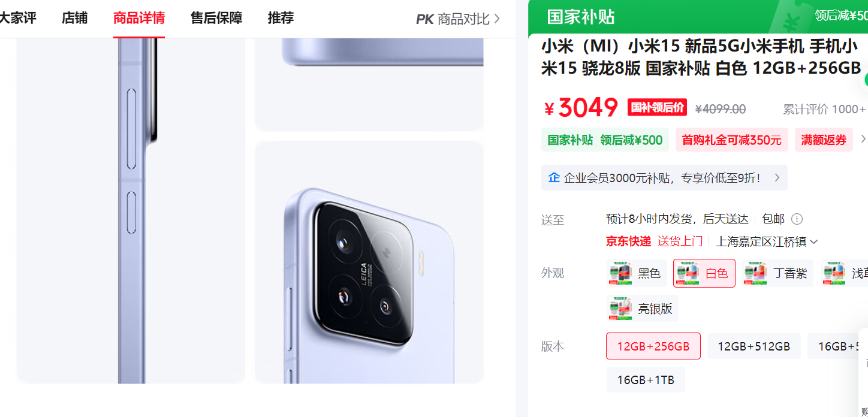The image size is (868, 417).
Task: Click the enterprise member 企 icon
Action: 554,177
